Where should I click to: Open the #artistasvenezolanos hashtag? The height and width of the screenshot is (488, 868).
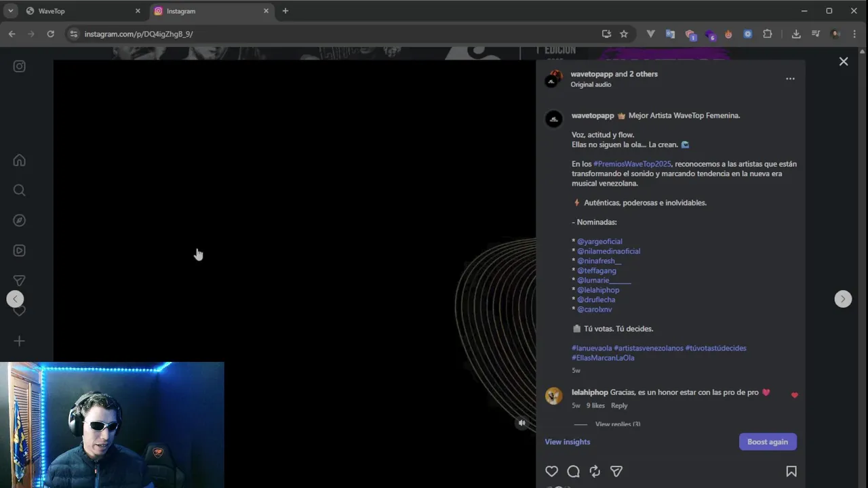click(649, 348)
